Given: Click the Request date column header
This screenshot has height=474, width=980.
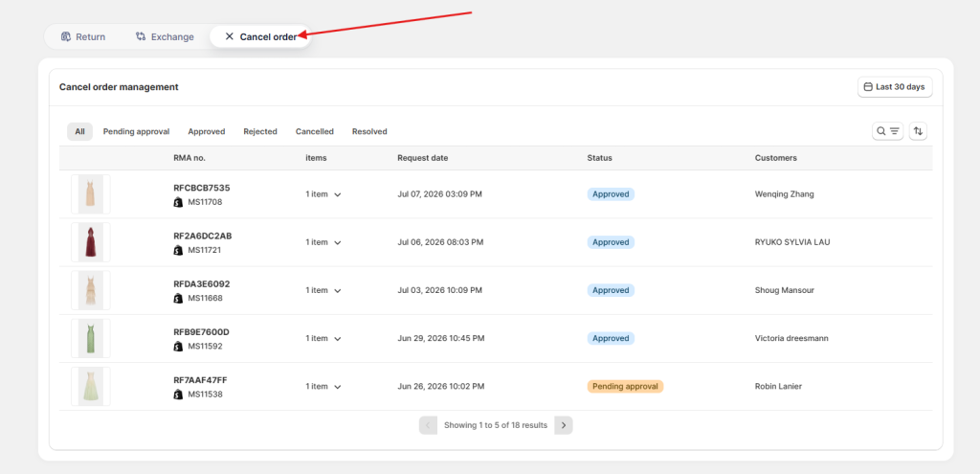Looking at the screenshot, I should coord(422,158).
